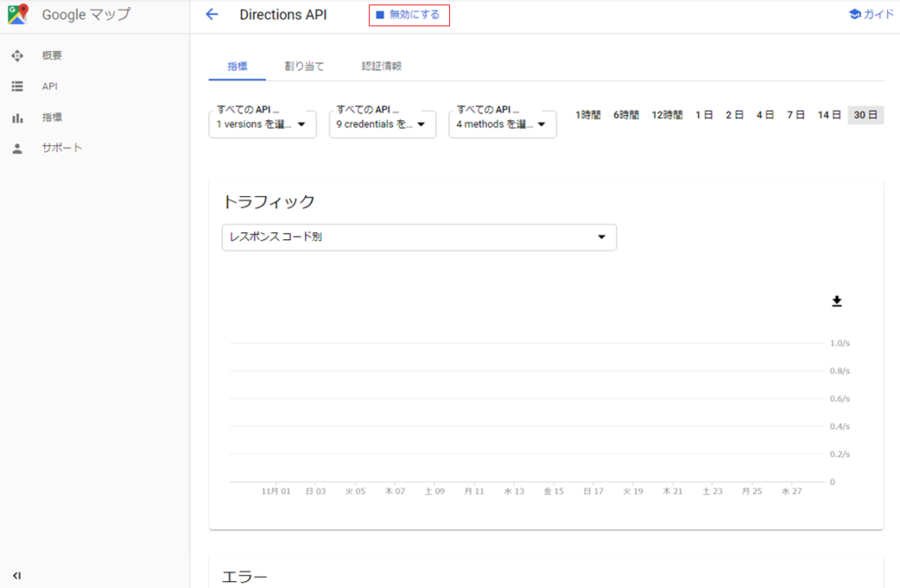This screenshot has height=588, width=900.
Task: Select the 14 日 time range
Action: 829,115
